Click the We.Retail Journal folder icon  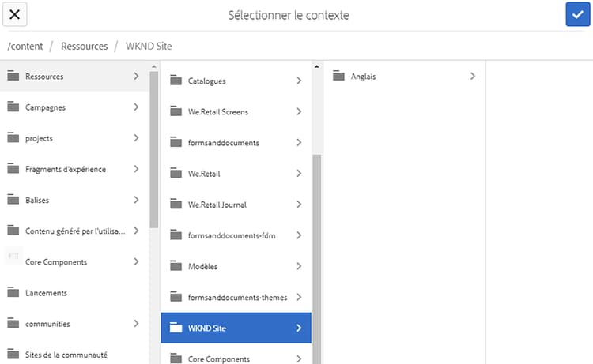pyautogui.click(x=176, y=205)
